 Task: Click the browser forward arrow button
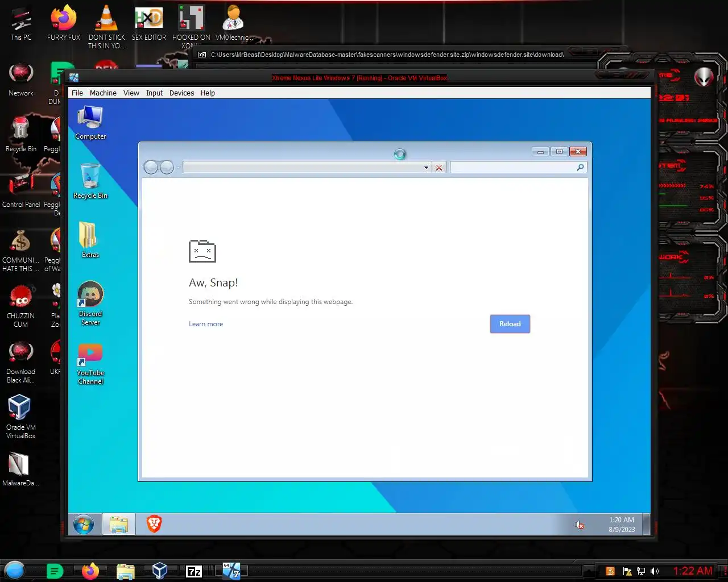167,167
